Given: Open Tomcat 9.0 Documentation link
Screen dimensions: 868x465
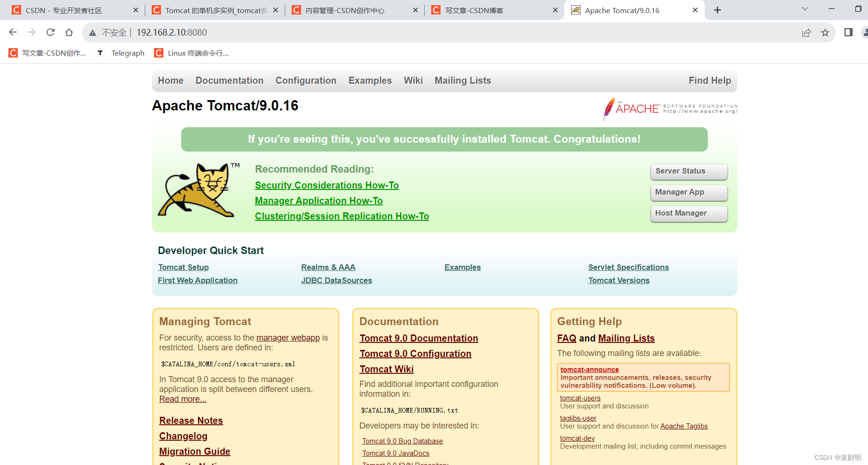Looking at the screenshot, I should tap(419, 338).
